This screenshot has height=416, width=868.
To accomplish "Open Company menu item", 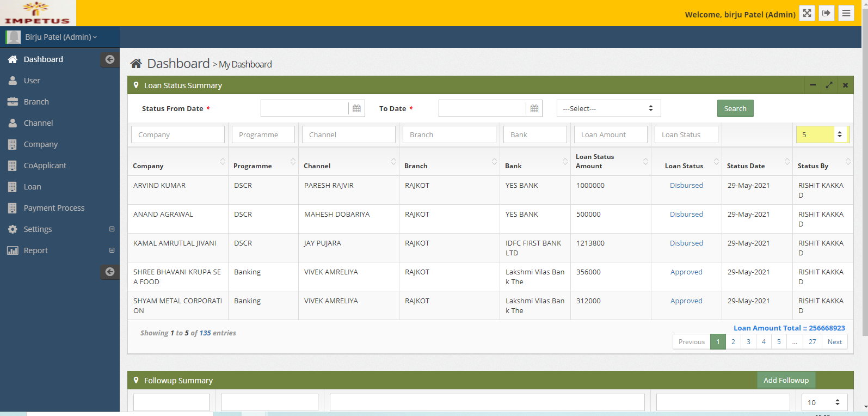I will point(41,144).
